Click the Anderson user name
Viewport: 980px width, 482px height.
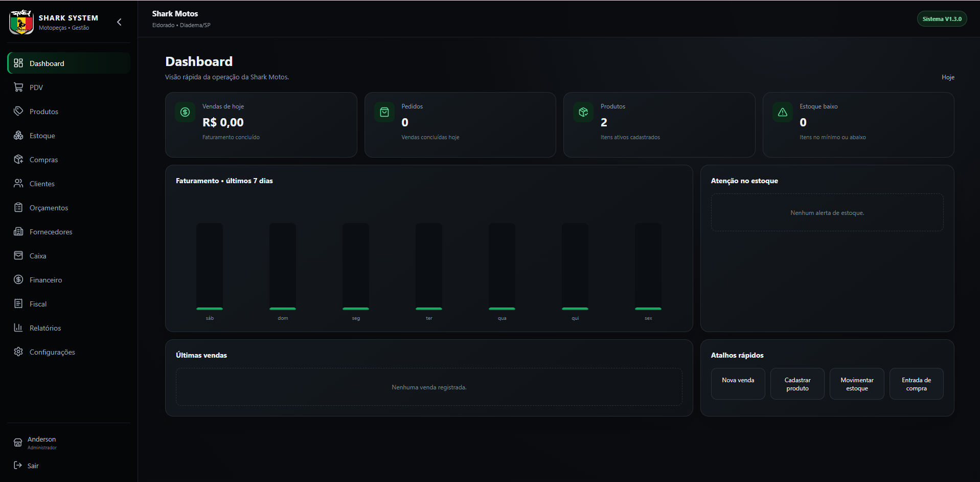(42, 440)
